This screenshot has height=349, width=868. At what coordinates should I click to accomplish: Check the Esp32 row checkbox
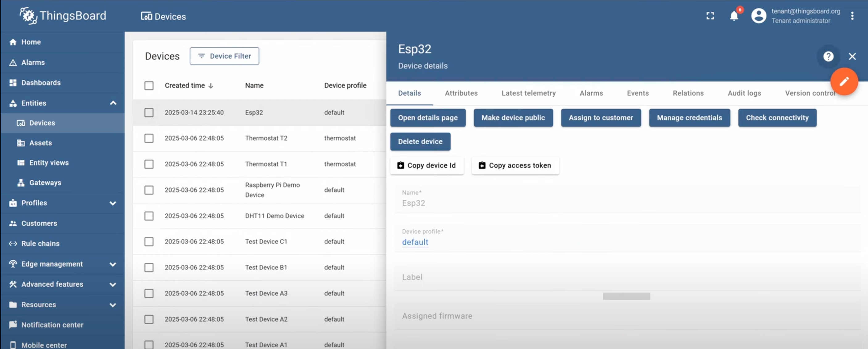point(149,112)
